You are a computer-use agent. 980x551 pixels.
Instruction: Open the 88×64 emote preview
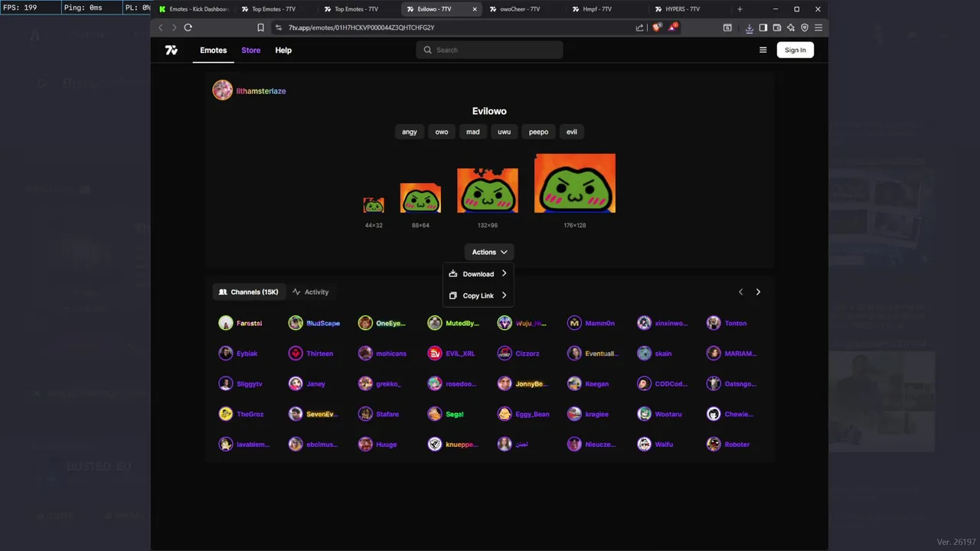coord(420,198)
